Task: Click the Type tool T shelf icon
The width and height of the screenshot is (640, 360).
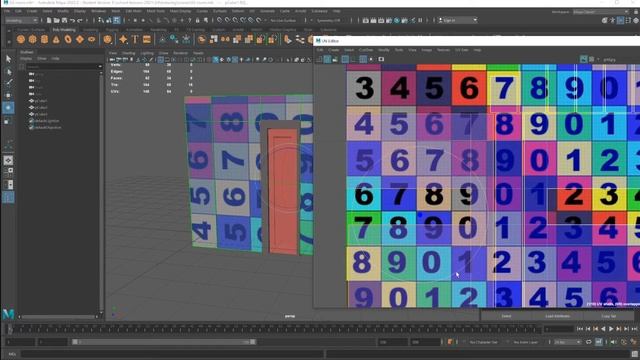Action: (x=135, y=39)
